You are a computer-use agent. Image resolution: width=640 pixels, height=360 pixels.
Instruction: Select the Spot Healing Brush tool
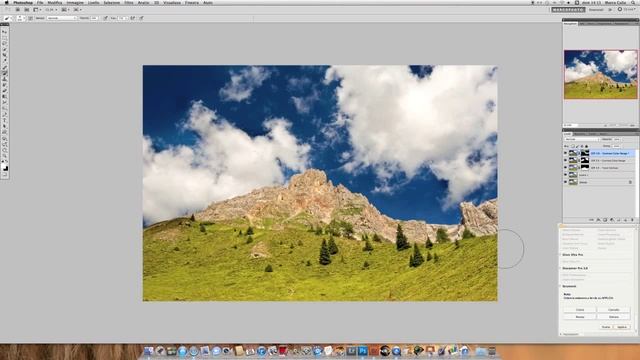pyautogui.click(x=4, y=67)
